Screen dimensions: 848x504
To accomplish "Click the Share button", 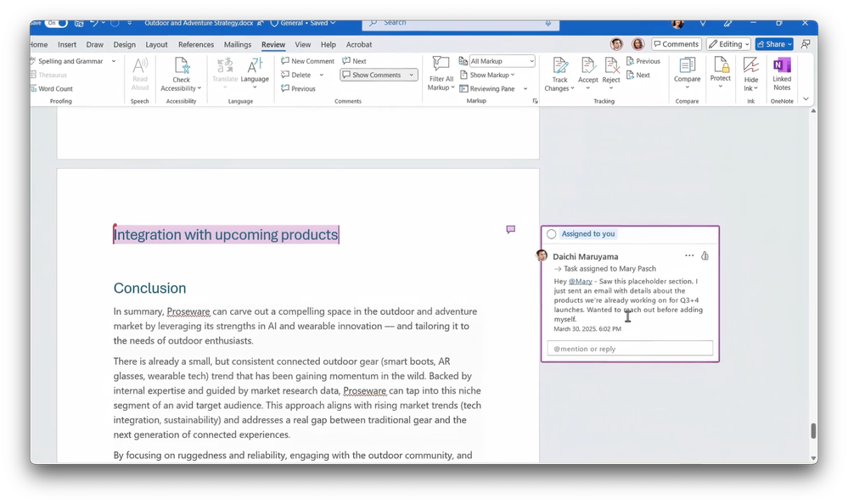I will (774, 44).
